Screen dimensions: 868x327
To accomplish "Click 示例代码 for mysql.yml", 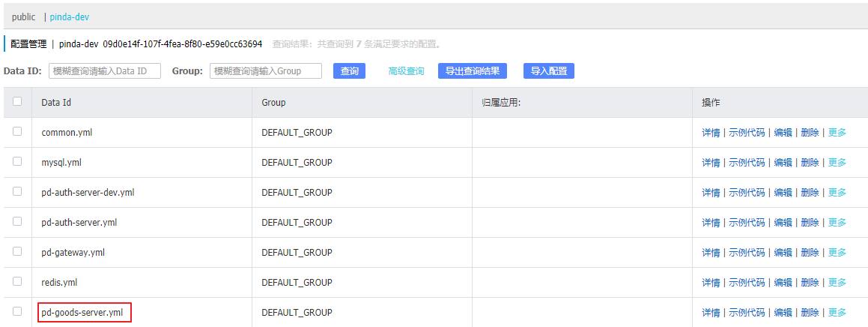I will [747, 163].
